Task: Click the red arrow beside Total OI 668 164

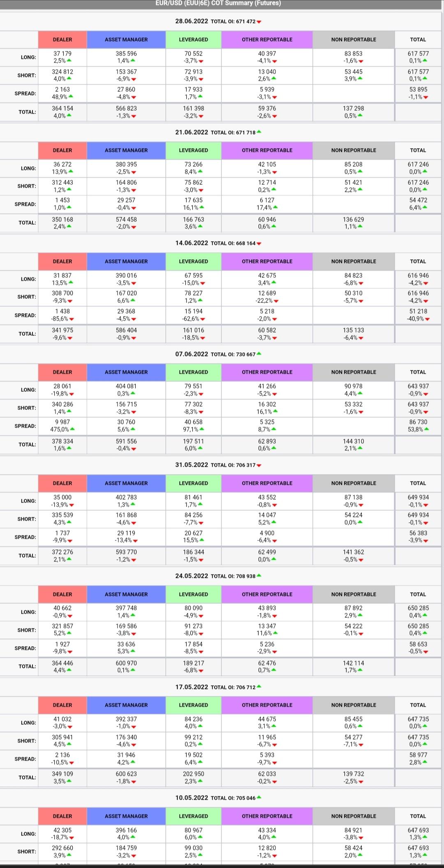Action: point(259,244)
